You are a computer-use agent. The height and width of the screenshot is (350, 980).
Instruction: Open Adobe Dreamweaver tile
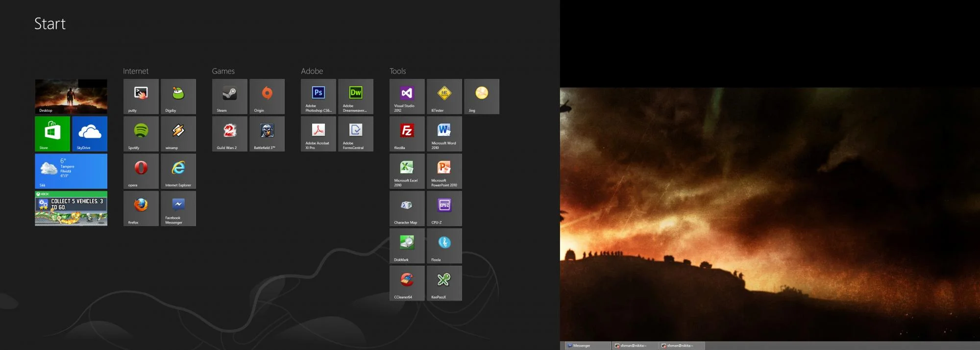tap(355, 97)
